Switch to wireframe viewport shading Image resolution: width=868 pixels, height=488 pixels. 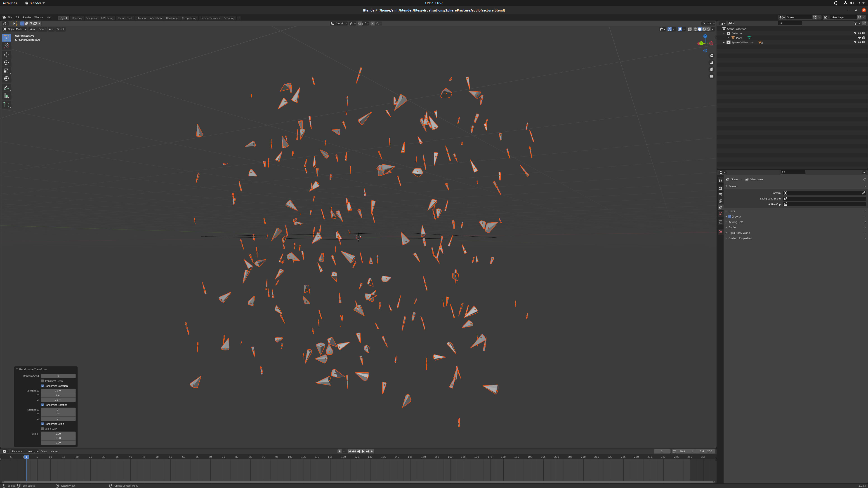tap(696, 29)
